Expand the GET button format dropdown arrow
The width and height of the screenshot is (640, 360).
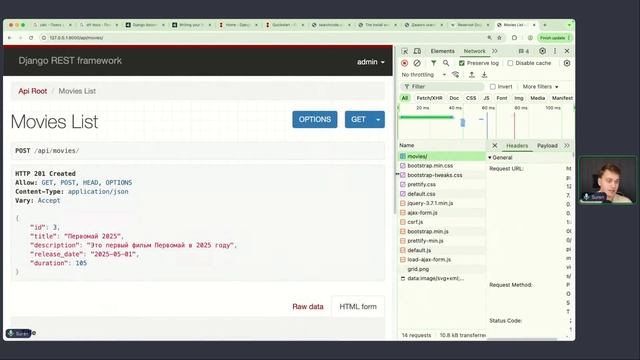[378, 120]
